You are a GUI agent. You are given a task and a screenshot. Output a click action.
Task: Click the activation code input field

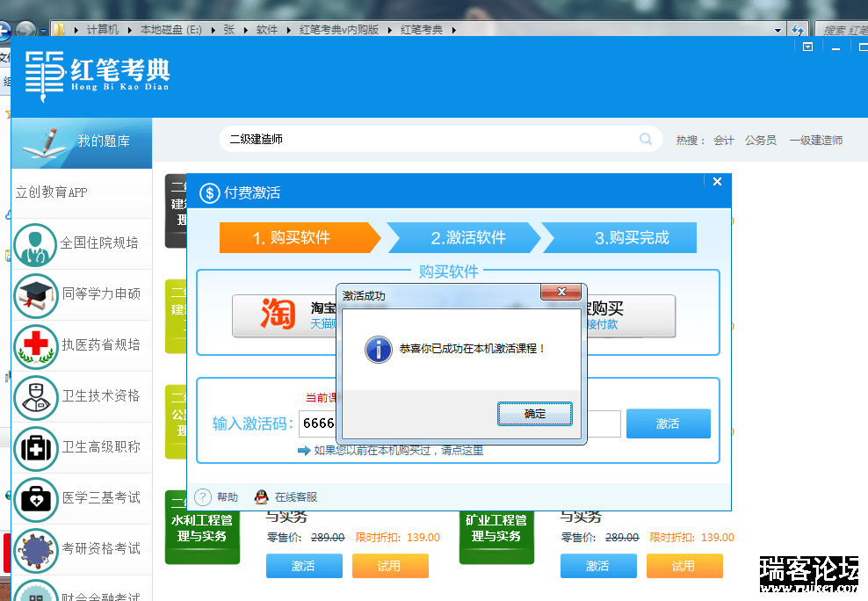point(459,424)
